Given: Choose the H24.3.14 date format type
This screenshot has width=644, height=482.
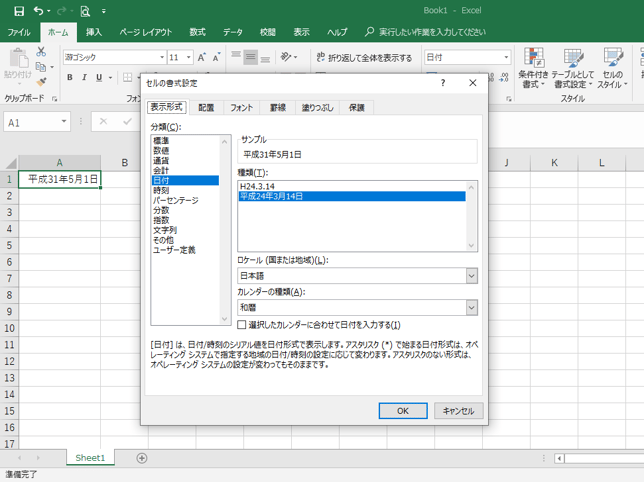Looking at the screenshot, I should point(258,186).
